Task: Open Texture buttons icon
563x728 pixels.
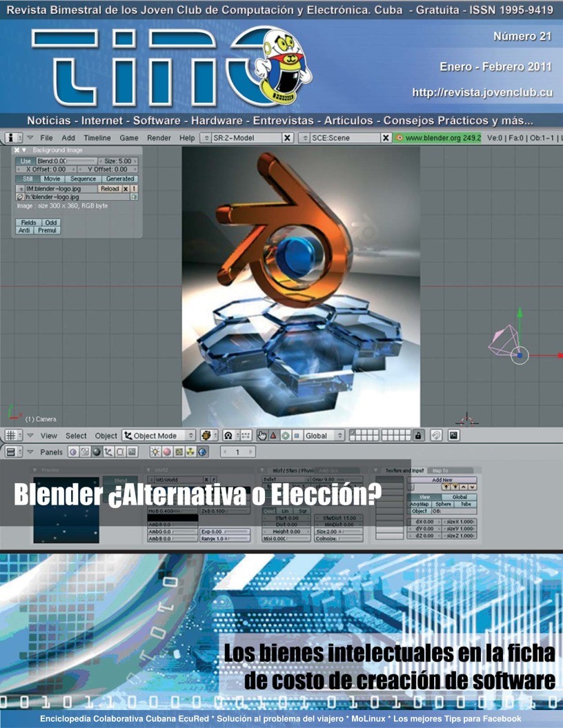Action: click(179, 452)
